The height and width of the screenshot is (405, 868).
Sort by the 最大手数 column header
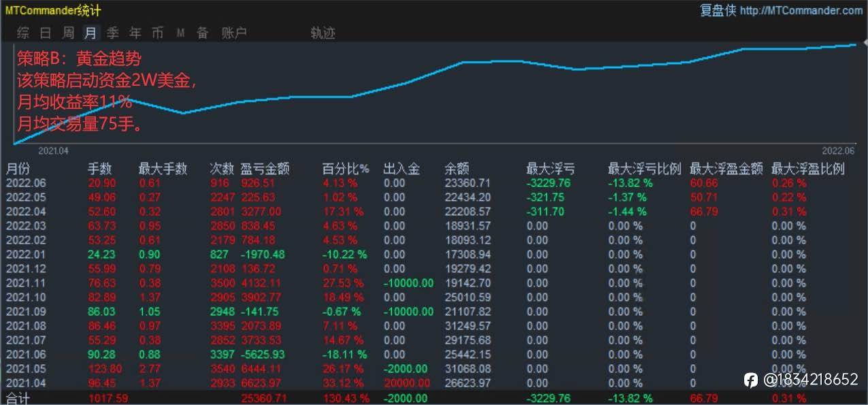pos(163,169)
